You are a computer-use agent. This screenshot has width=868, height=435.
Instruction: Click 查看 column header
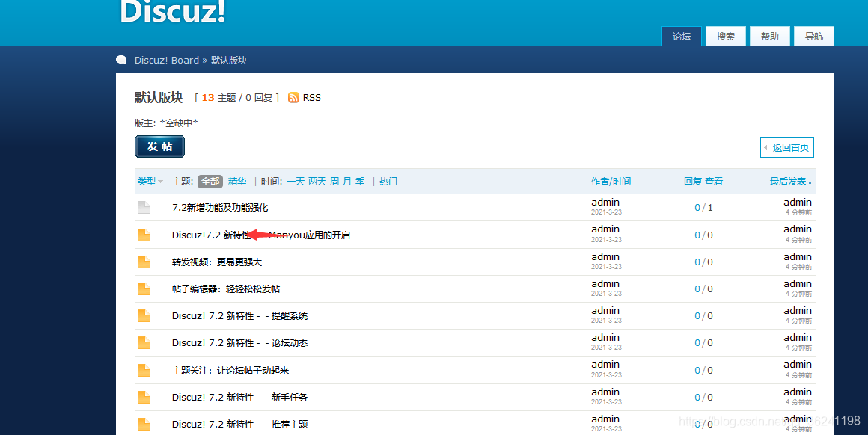click(714, 182)
